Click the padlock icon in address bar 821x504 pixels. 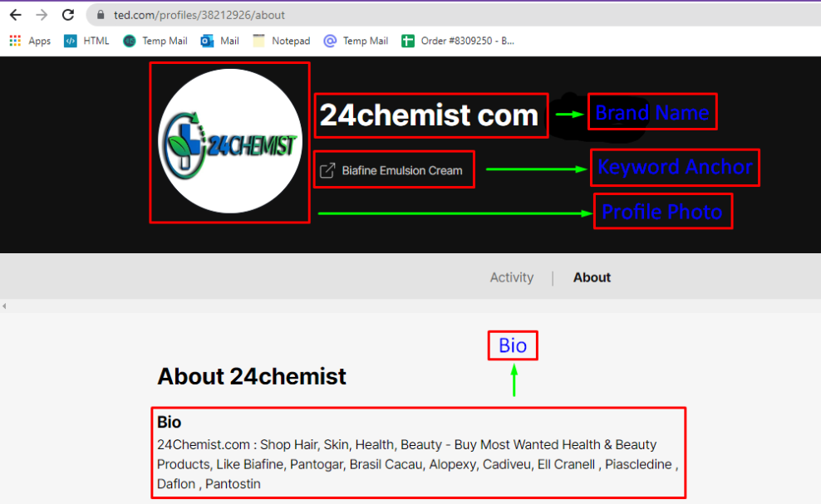click(x=100, y=14)
